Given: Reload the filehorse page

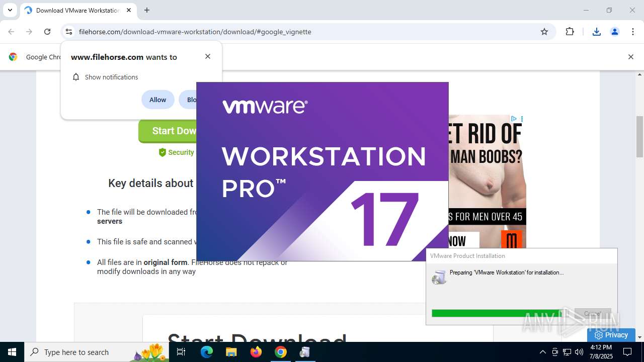Looking at the screenshot, I should tap(47, 32).
